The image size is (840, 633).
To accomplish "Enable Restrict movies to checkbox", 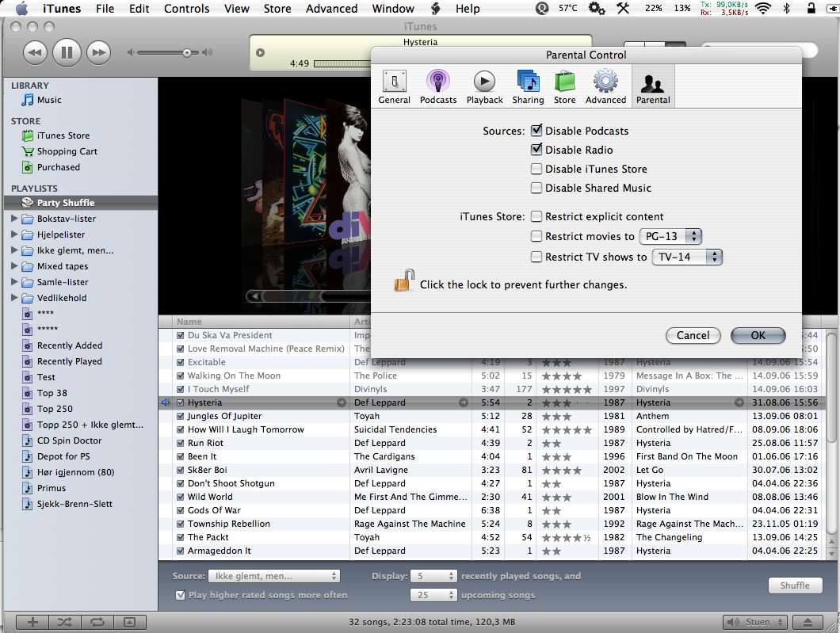I will tap(536, 236).
